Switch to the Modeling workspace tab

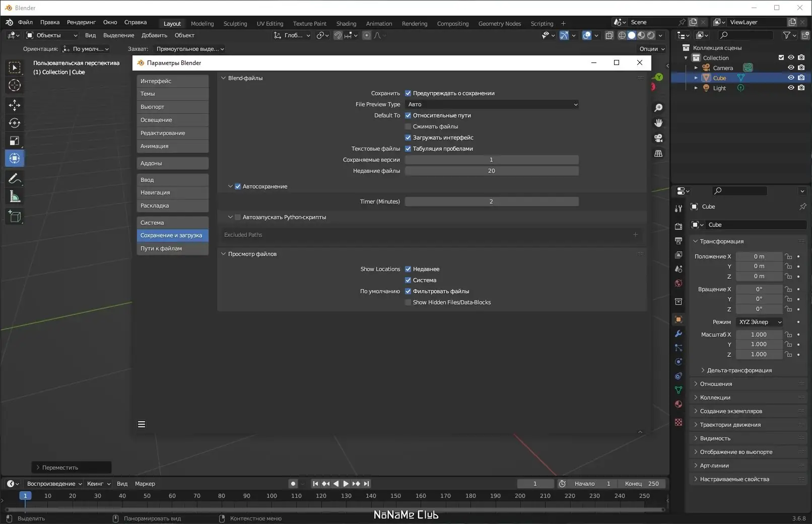(x=202, y=24)
